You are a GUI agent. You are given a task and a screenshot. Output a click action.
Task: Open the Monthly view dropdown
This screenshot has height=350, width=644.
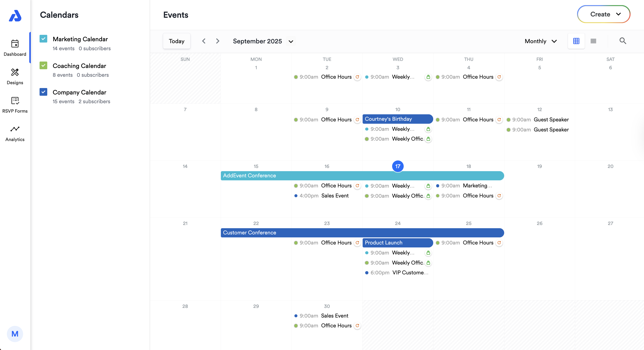click(540, 41)
